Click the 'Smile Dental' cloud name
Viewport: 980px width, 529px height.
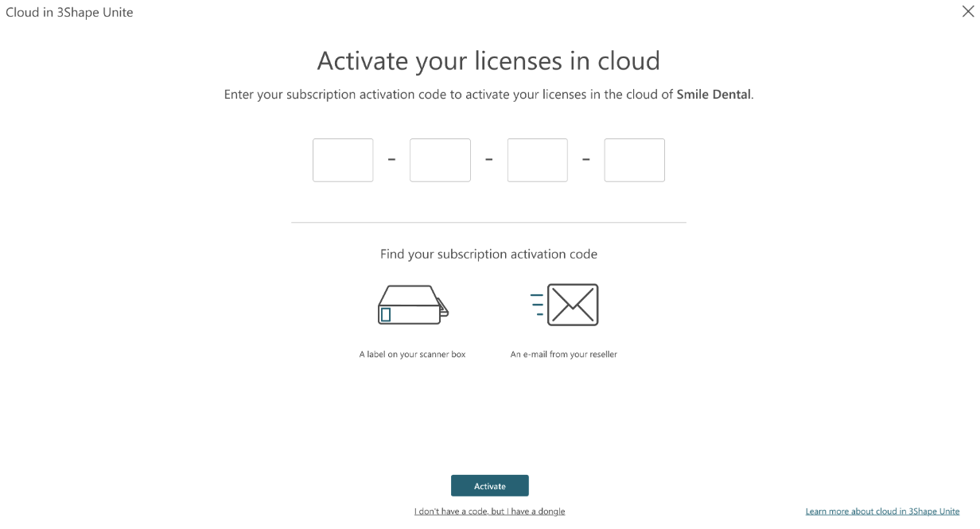pyautogui.click(x=714, y=95)
